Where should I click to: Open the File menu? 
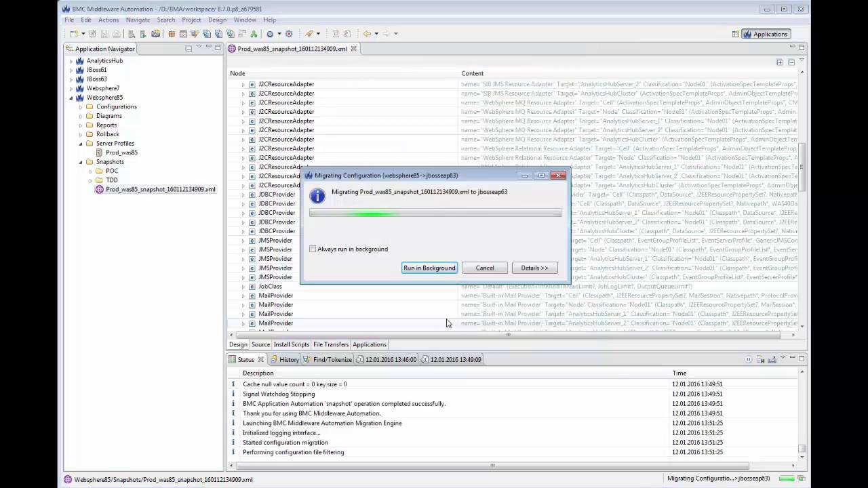coord(69,20)
